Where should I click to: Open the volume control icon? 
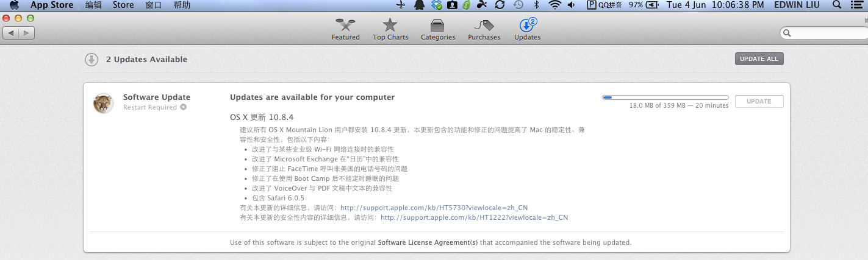[572, 5]
